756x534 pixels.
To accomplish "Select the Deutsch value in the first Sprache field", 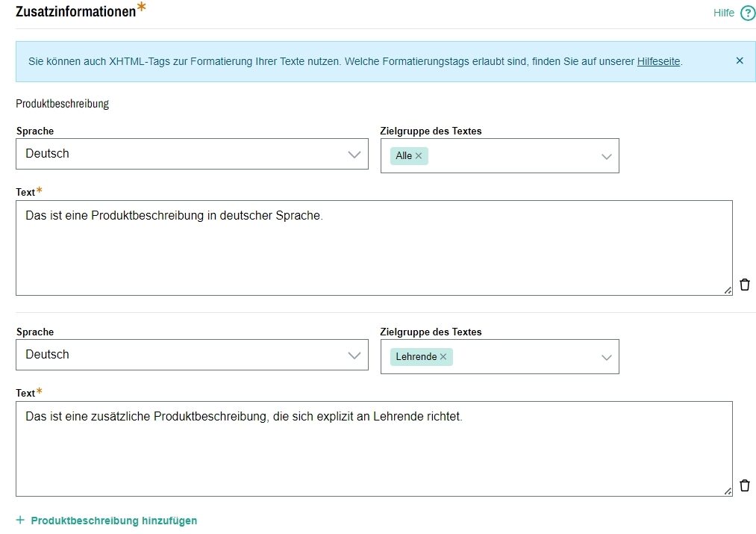I will click(x=47, y=154).
